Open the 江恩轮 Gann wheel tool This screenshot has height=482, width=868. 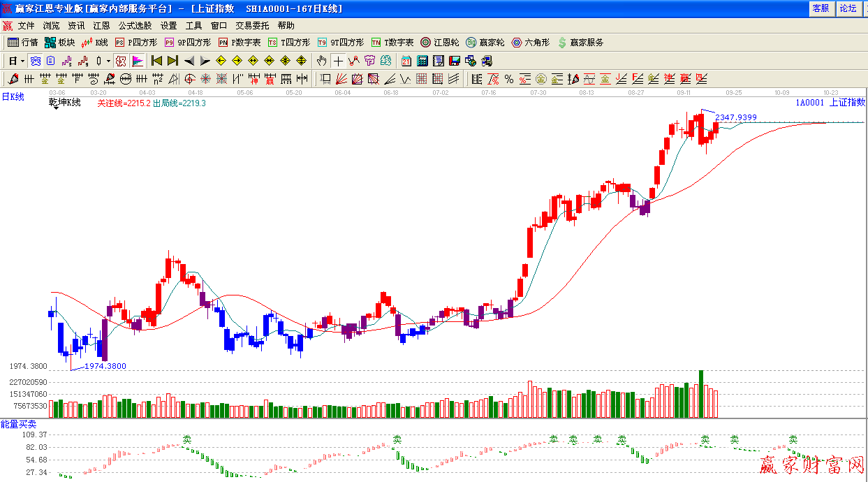(x=439, y=43)
